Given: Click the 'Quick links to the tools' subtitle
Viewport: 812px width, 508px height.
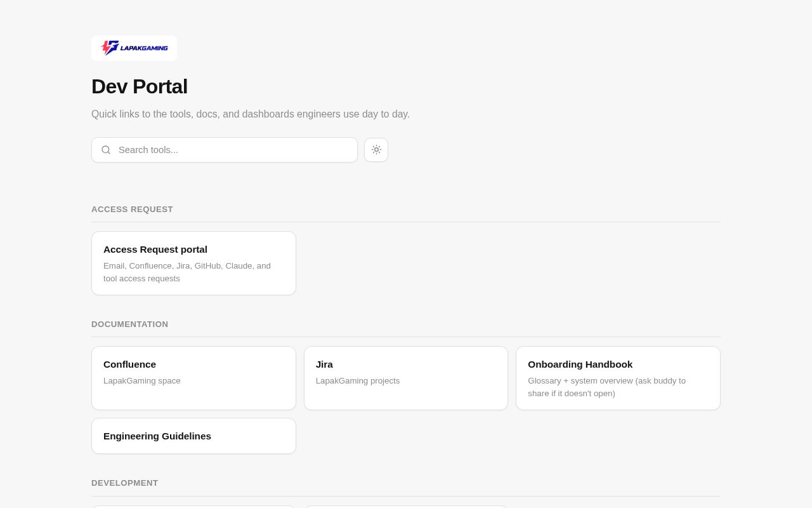Looking at the screenshot, I should (x=251, y=114).
